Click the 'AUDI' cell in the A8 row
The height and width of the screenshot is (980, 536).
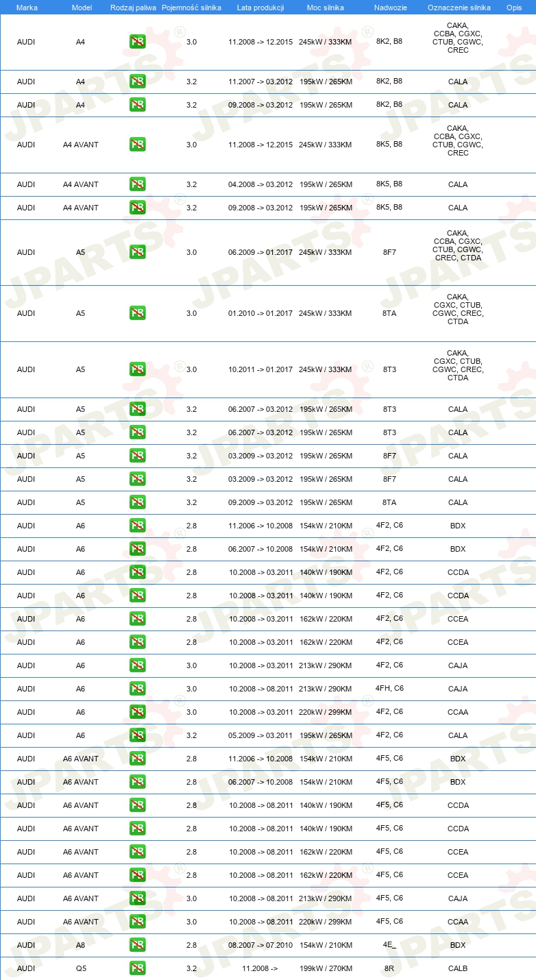[x=26, y=945]
